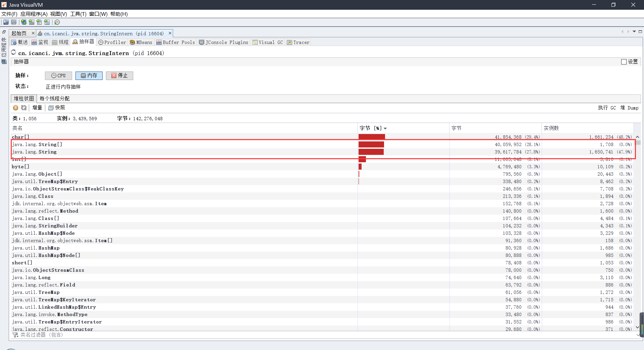Image resolution: width=644 pixels, height=350 pixels.
Task: Select the java.lang.reflect.Method row
Action: point(322,211)
